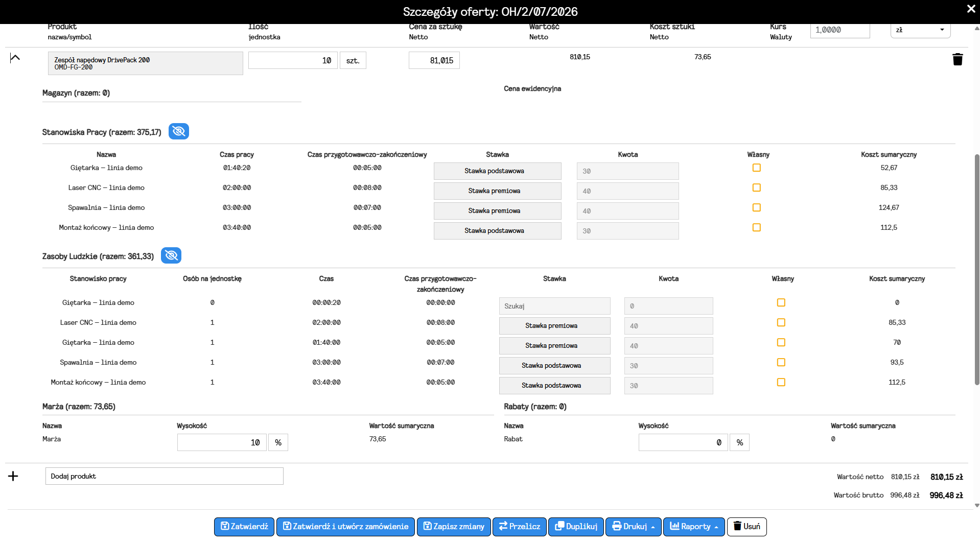The width and height of the screenshot is (980, 544).
Task: Check Własny for Spawalnia workstation row
Action: 757,207
